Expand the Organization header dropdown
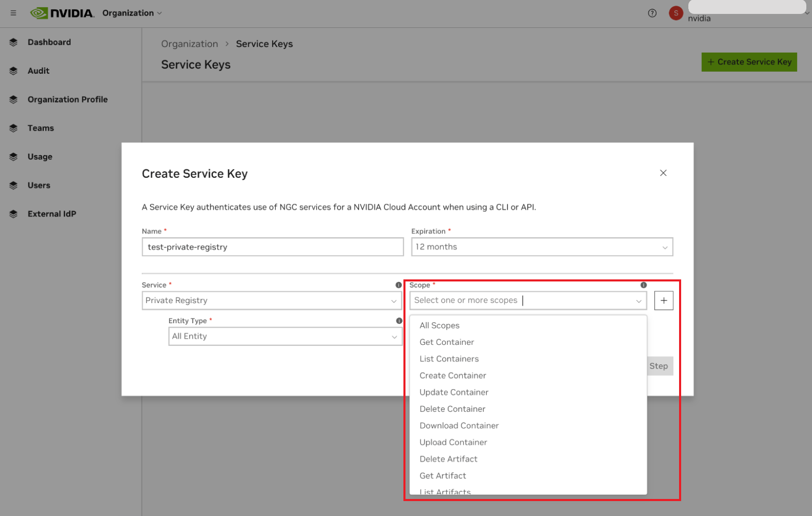Image resolution: width=812 pixels, height=516 pixels. (x=132, y=13)
